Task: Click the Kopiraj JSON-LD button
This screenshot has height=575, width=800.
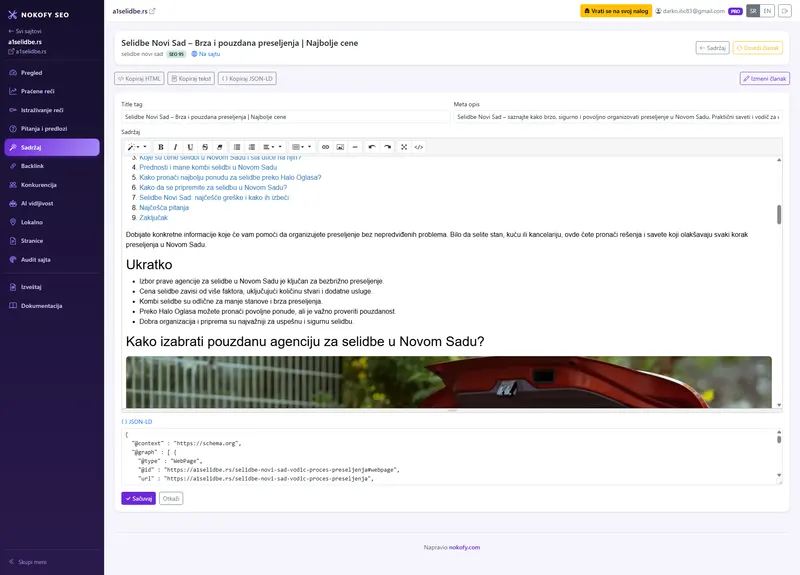Action: 247,79
